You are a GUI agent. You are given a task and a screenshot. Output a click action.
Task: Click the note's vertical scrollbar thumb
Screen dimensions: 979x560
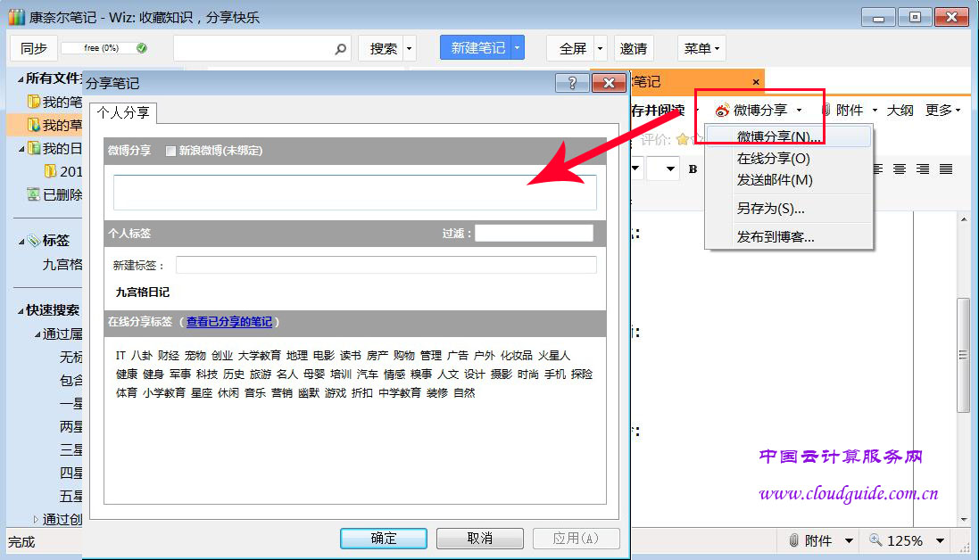[964, 356]
